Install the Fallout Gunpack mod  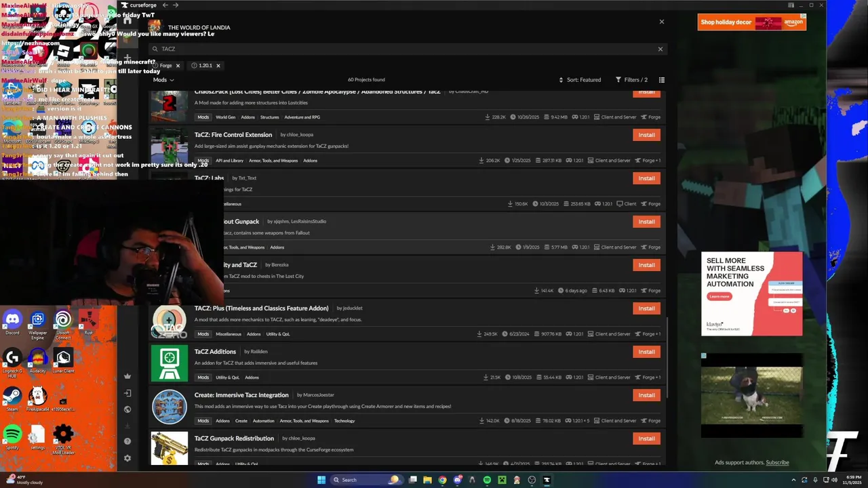tap(646, 222)
